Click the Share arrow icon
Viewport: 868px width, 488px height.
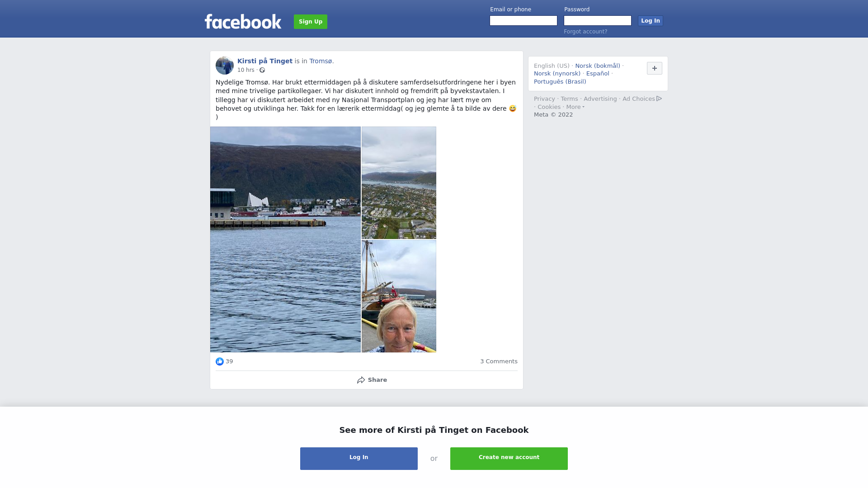[361, 380]
